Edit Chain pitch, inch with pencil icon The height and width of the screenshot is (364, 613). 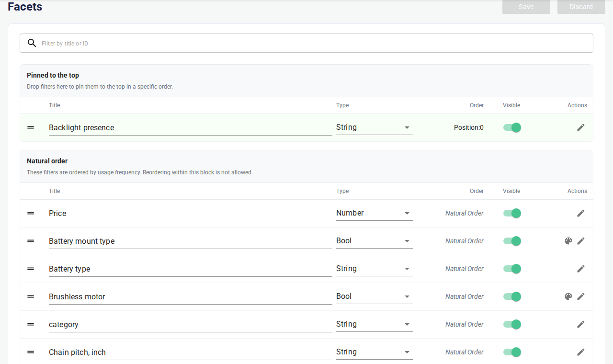tap(581, 352)
